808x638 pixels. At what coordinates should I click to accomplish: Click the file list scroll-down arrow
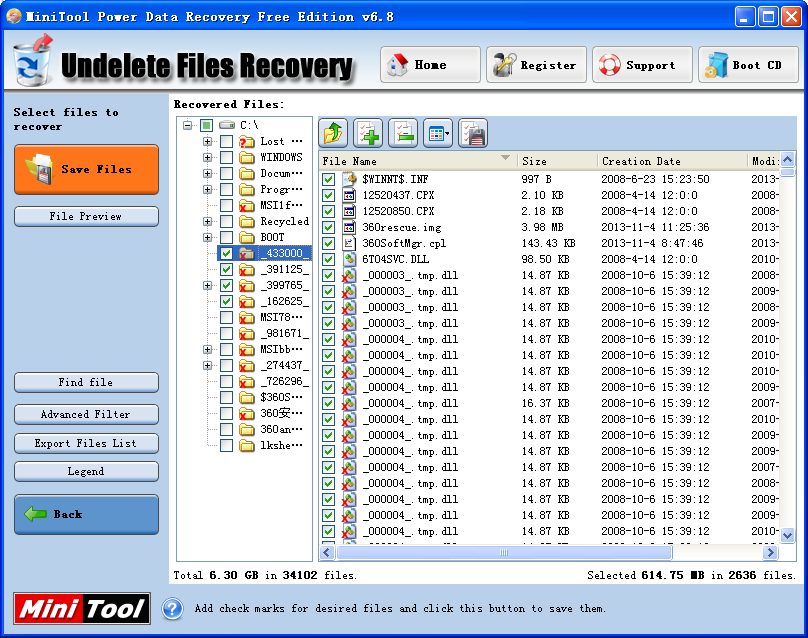787,535
